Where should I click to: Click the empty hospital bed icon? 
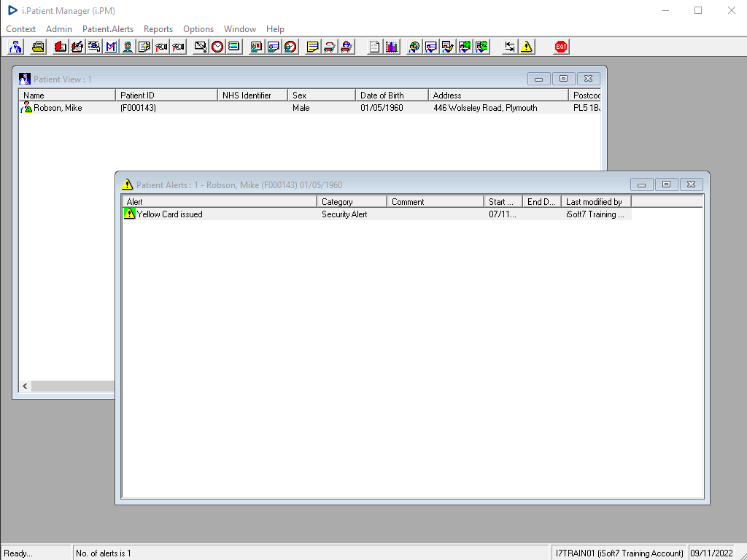[330, 47]
